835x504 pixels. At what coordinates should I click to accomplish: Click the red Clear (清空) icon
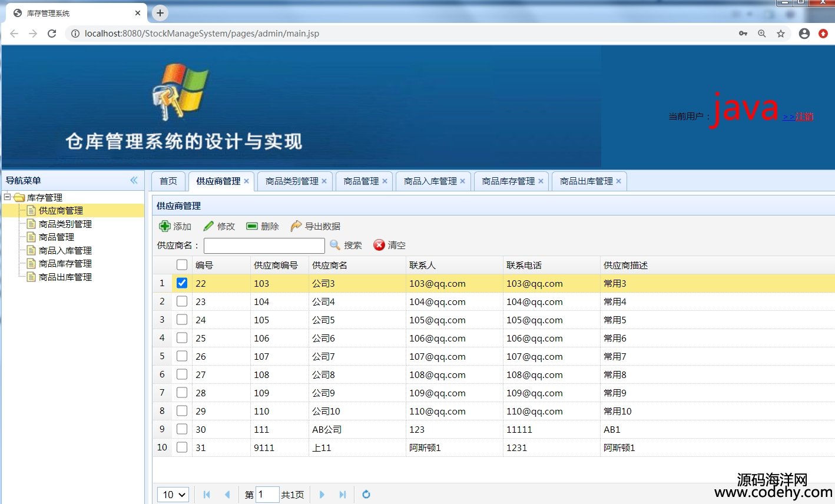(x=379, y=245)
